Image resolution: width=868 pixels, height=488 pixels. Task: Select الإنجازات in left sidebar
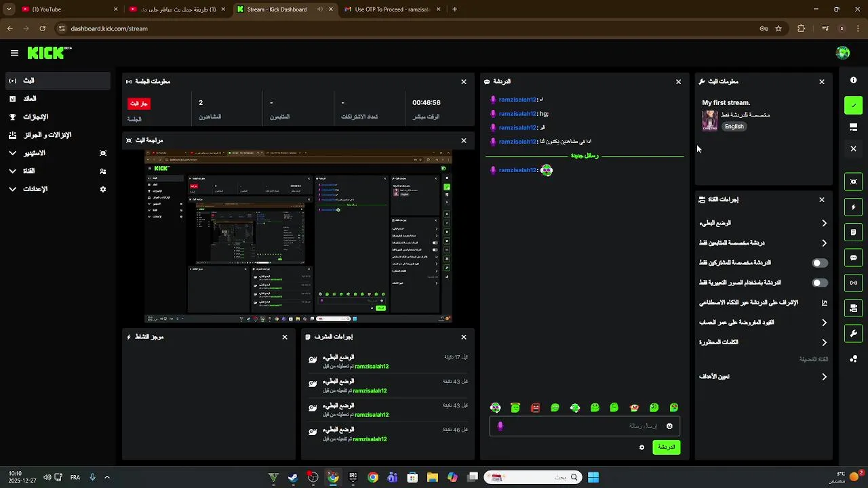tap(58, 117)
